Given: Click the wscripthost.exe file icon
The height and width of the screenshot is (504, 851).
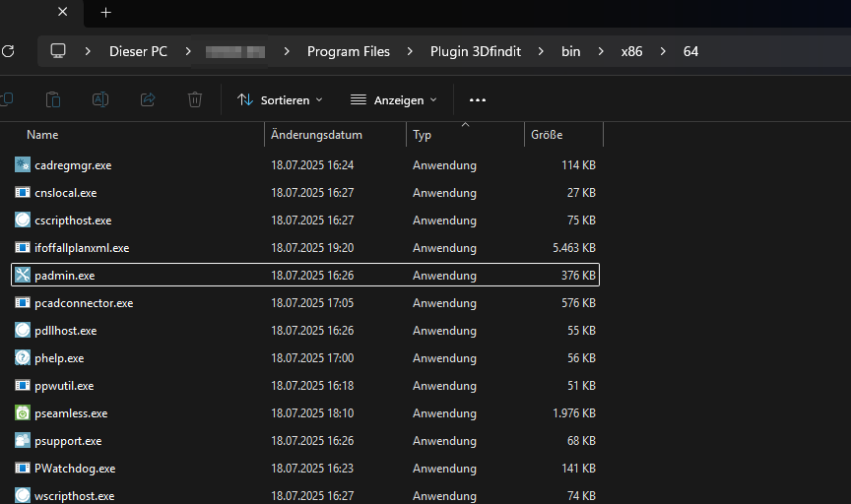Looking at the screenshot, I should pyautogui.click(x=23, y=495).
